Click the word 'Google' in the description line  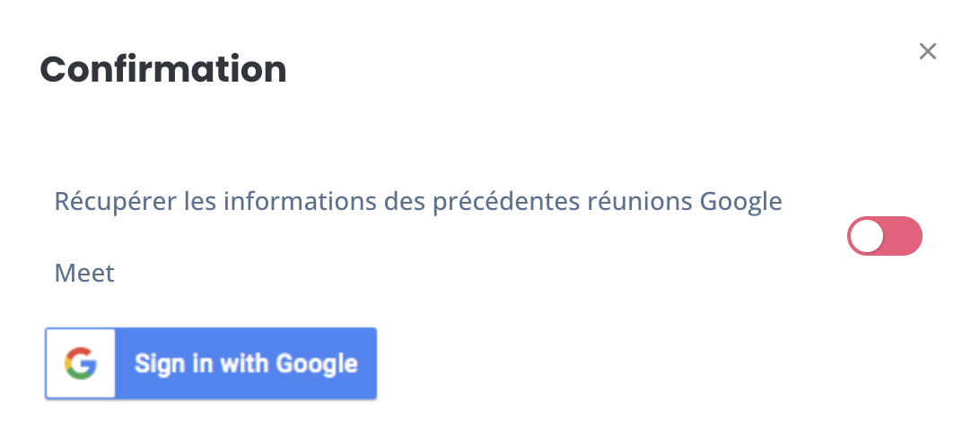740,202
